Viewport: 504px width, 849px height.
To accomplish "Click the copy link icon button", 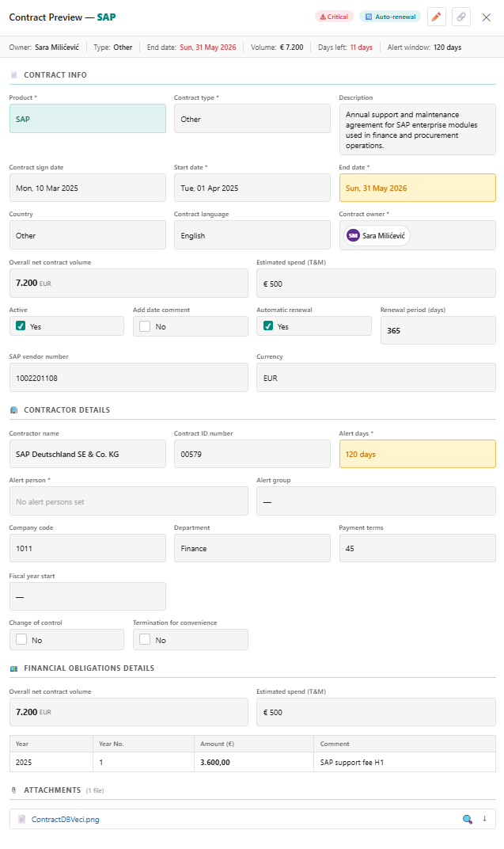I will pyautogui.click(x=460, y=17).
